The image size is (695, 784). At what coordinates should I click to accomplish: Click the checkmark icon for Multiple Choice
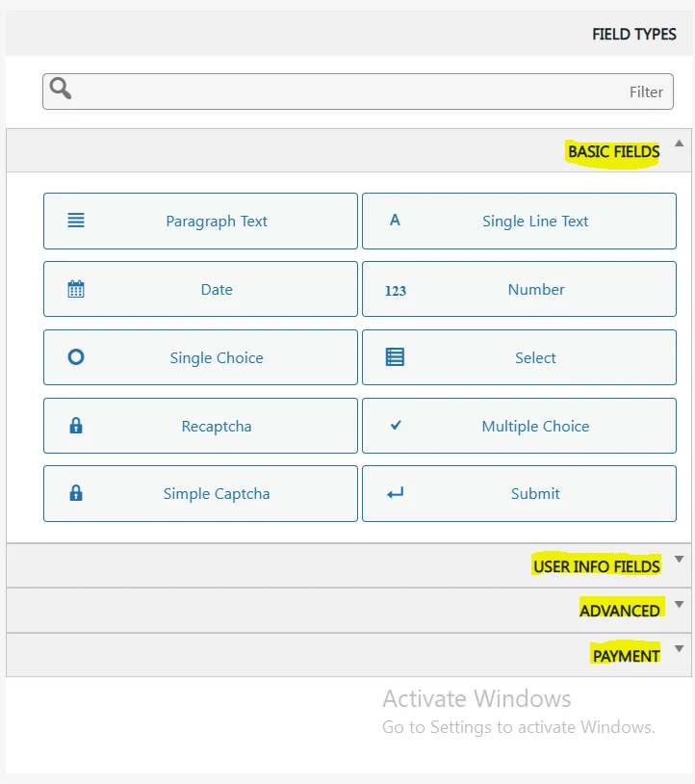click(395, 425)
